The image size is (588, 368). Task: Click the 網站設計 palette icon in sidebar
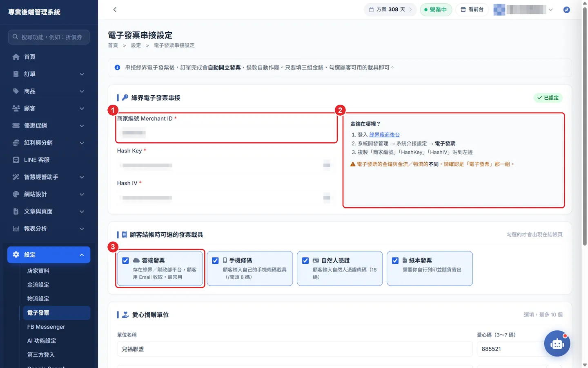pos(16,194)
